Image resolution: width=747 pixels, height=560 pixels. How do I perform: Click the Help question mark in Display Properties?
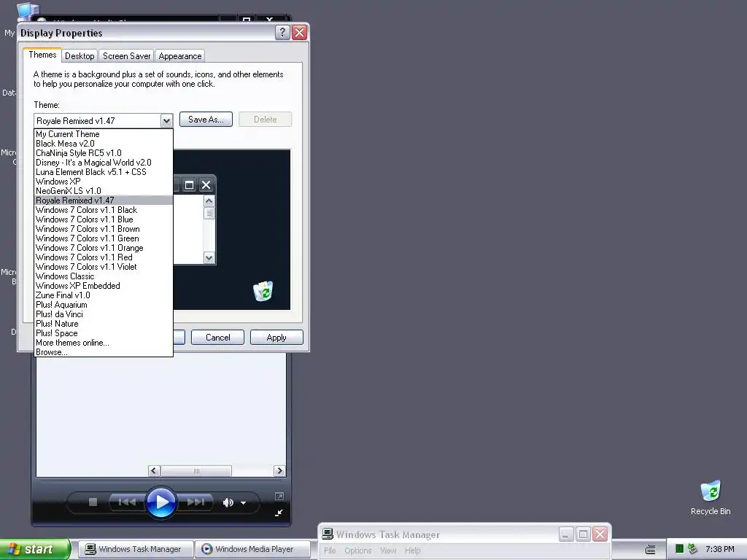pos(282,32)
